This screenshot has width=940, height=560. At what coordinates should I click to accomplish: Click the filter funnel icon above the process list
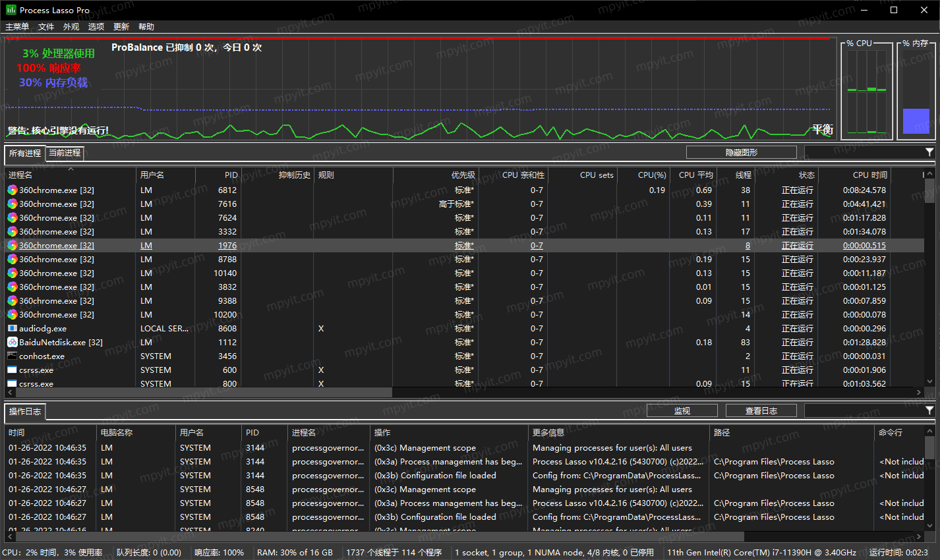pyautogui.click(x=929, y=152)
